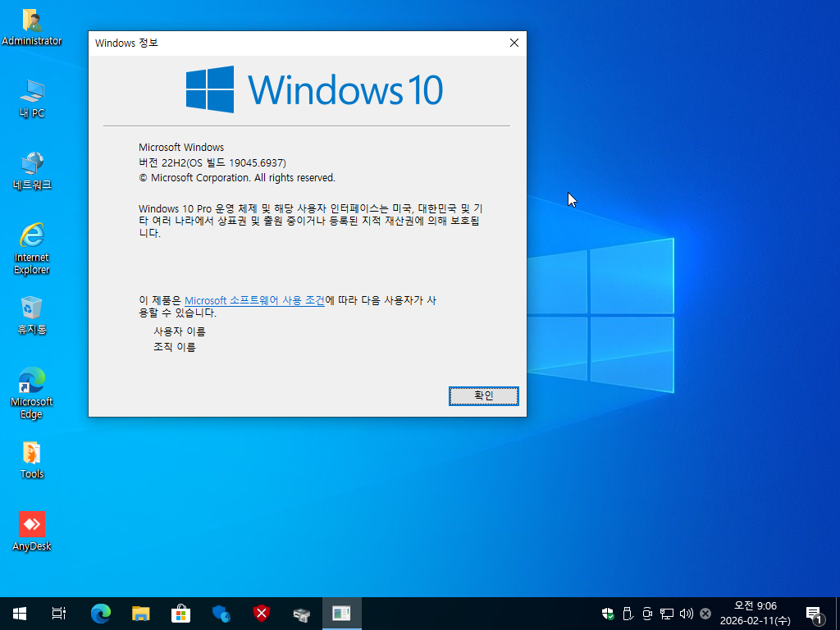Select the 네트워크 desktop icon
The width and height of the screenshot is (840, 630).
pos(32,171)
